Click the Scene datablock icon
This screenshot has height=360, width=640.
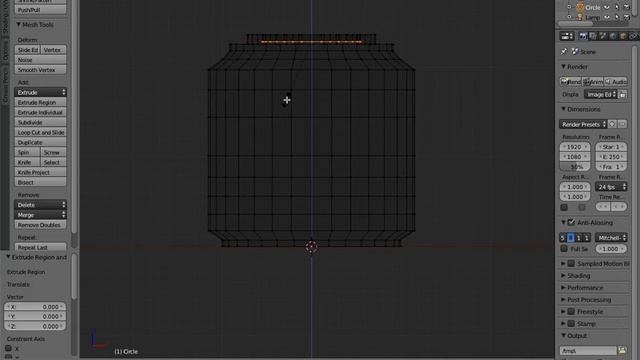[x=575, y=51]
